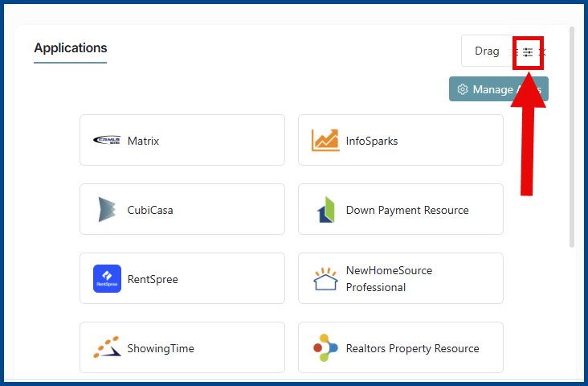Screen dimensions: 588x386
Task: Open Realtors Property Resource tile
Action: [x=401, y=347]
